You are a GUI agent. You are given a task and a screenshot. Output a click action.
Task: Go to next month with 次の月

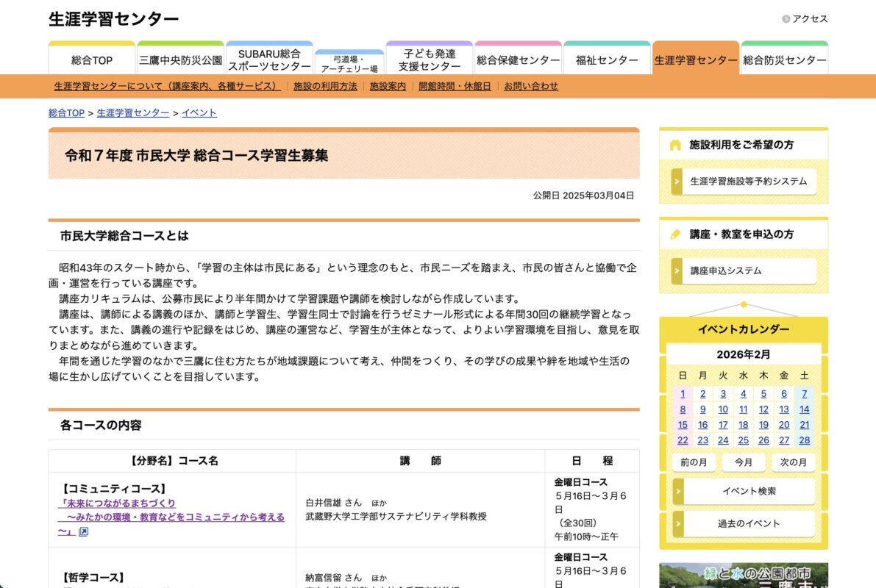coord(793,462)
